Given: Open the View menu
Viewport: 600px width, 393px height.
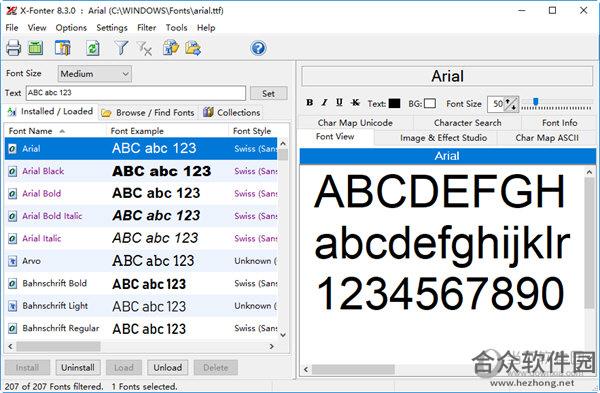Looking at the screenshot, I should (37, 28).
